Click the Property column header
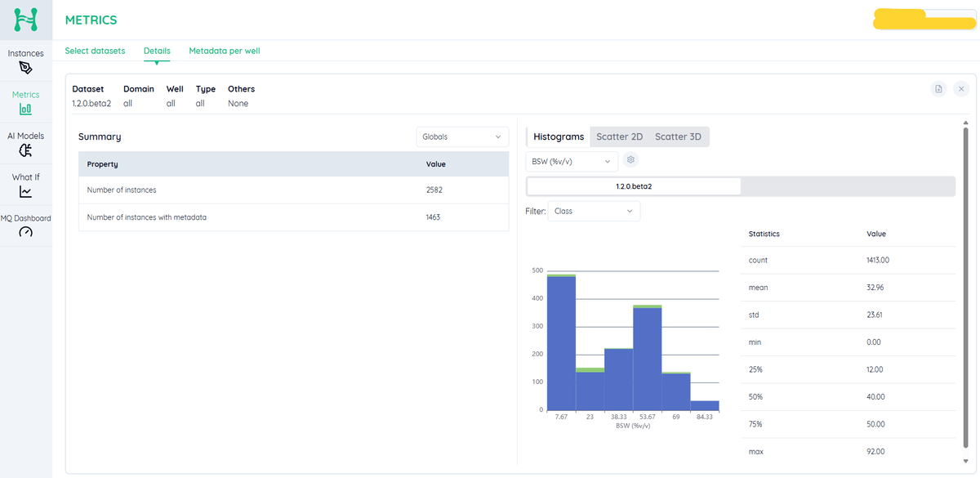This screenshot has height=478, width=980. [103, 164]
